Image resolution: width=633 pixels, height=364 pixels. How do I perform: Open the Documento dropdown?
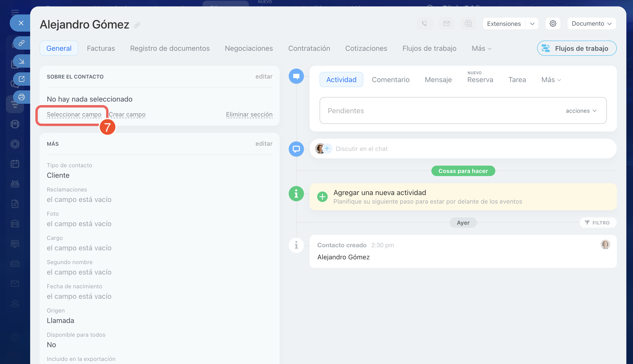pyautogui.click(x=591, y=23)
